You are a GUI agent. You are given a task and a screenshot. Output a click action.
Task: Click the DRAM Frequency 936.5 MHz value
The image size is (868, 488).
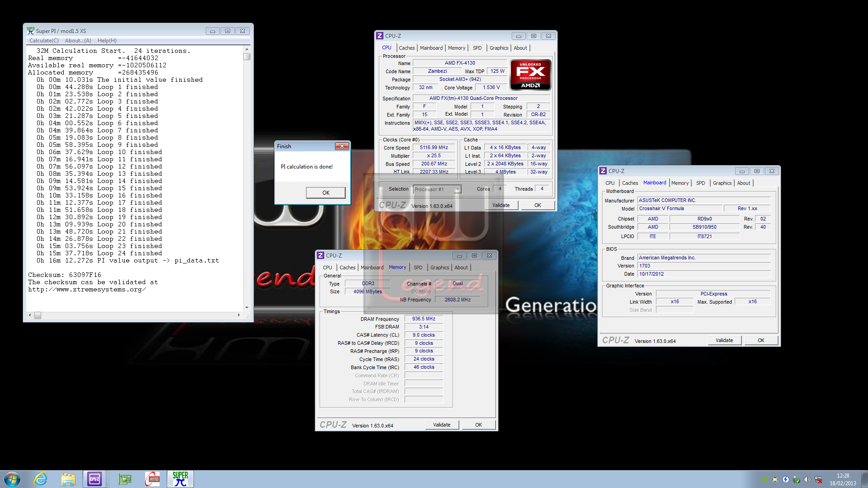click(424, 319)
